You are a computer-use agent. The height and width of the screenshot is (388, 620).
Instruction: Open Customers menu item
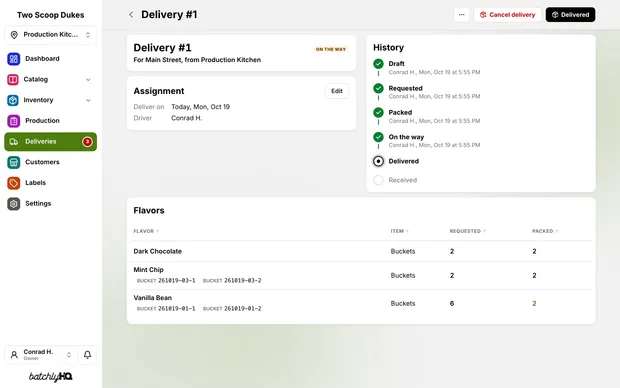pos(51,162)
